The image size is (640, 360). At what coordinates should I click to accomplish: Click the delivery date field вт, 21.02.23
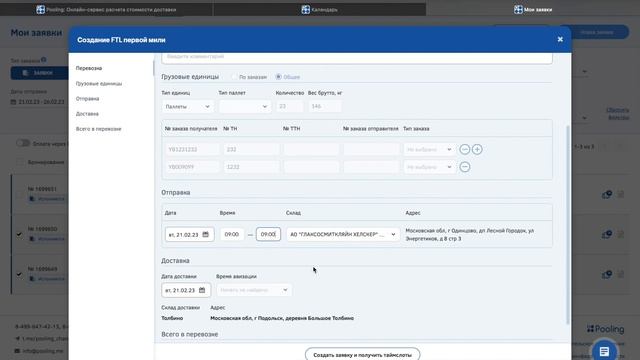pyautogui.click(x=186, y=290)
